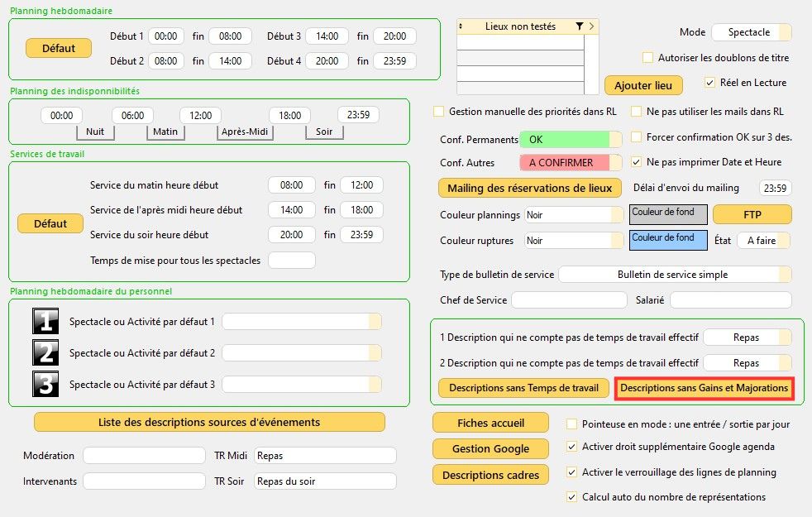The height and width of the screenshot is (517, 812).
Task: Click the number 3 icon for default activity
Action: (x=45, y=385)
